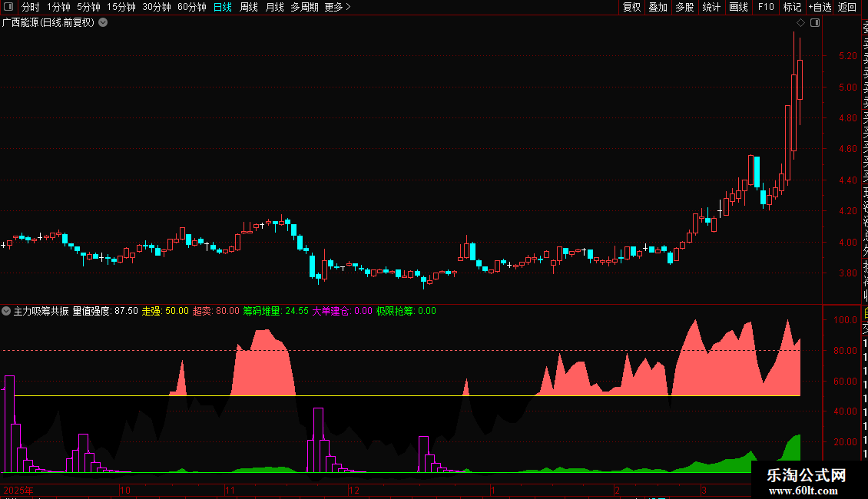The width and height of the screenshot is (868, 499).
Task: Select the 15分钟 period
Action: click(121, 7)
